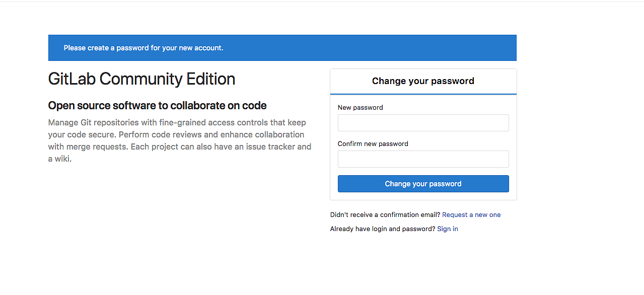The width and height of the screenshot is (644, 295).
Task: Open the Request a new one link
Action: [x=471, y=215]
